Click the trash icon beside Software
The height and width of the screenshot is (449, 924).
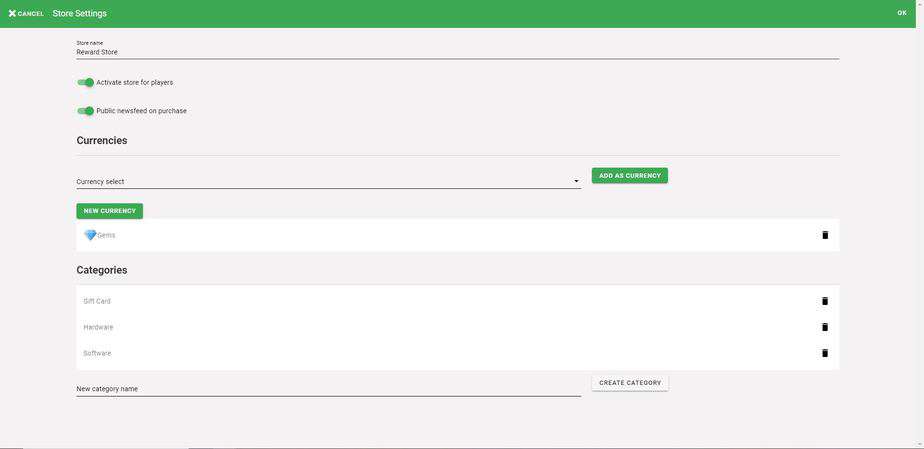coord(825,353)
